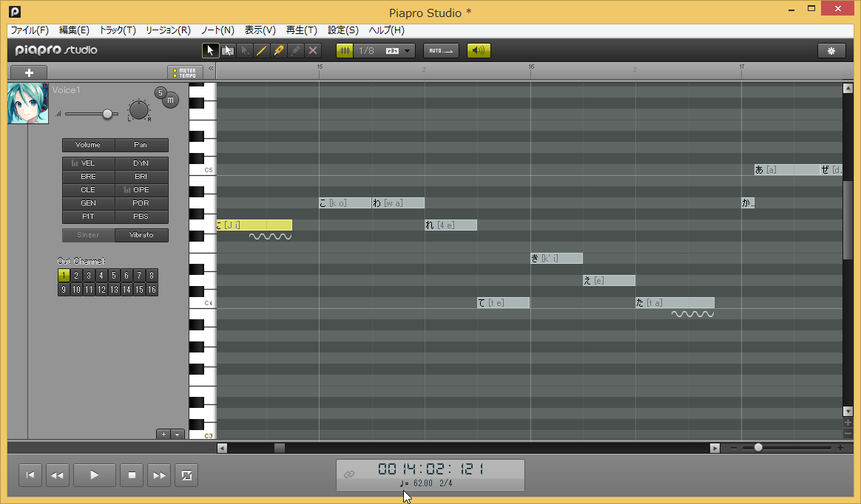Select the yellow pencil draw tool

[261, 50]
